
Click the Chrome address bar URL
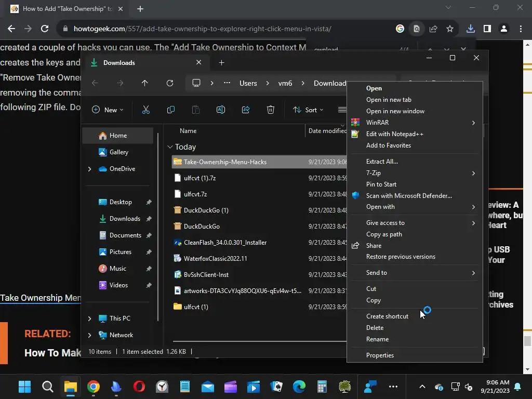202,29
